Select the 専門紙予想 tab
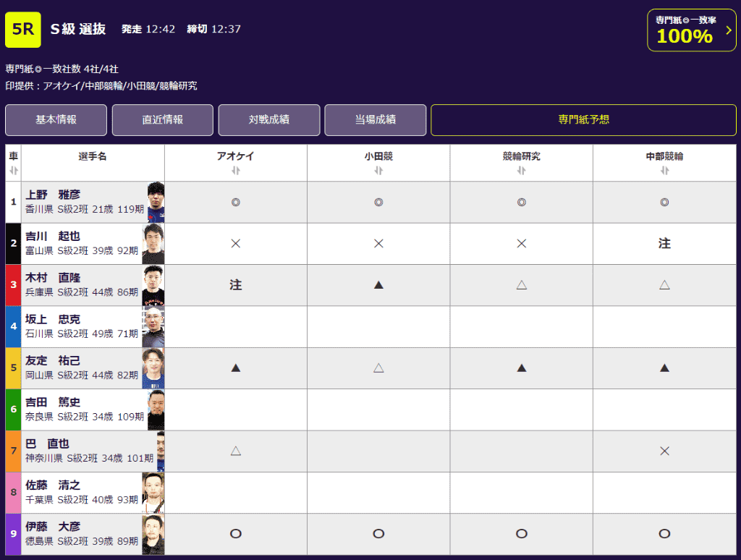The height and width of the screenshot is (560, 741). click(x=583, y=120)
